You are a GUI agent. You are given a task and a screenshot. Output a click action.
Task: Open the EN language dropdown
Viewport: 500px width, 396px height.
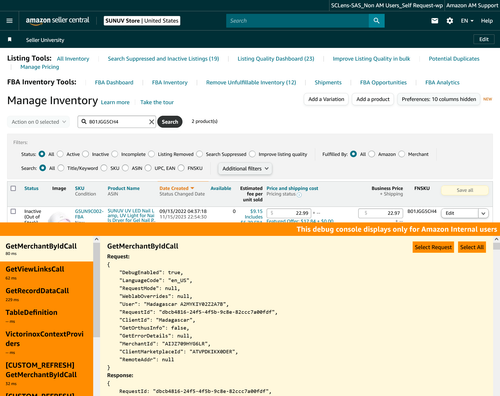[x=467, y=21]
